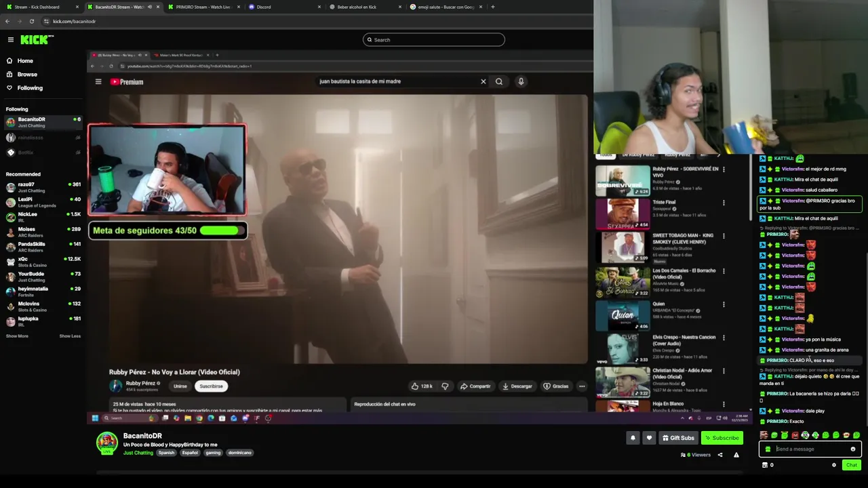The width and height of the screenshot is (868, 488).
Task: Open options for Elvis Crespo Nuestra Cancion
Action: click(x=724, y=338)
